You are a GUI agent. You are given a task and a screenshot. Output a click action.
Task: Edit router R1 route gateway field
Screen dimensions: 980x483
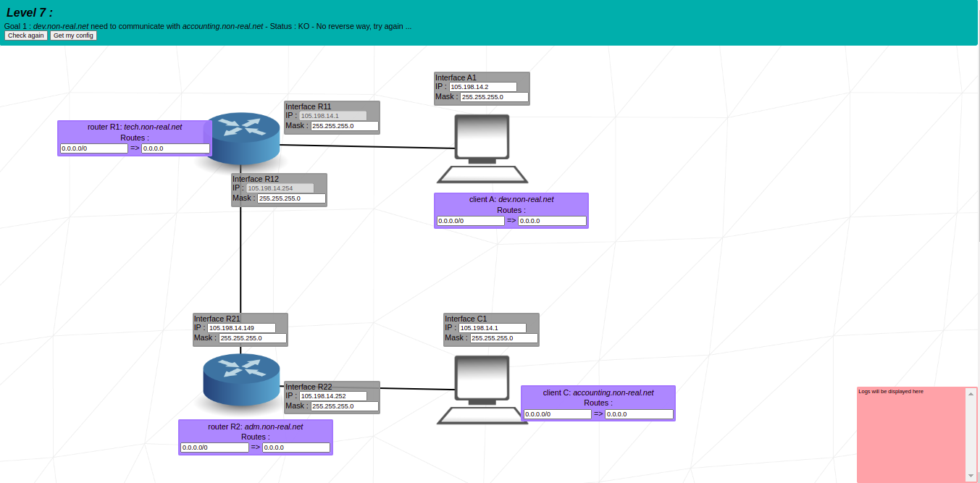pos(176,148)
